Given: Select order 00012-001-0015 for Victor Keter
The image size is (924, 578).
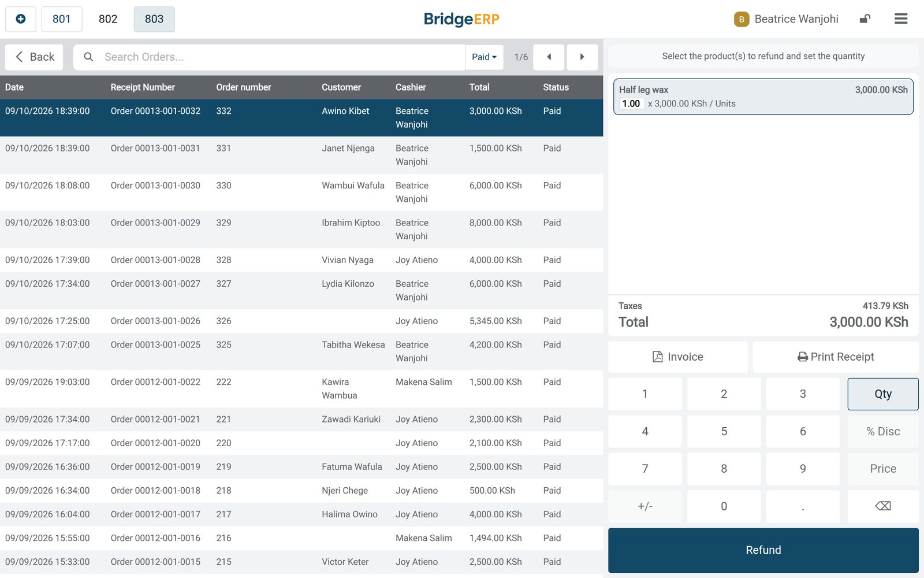Looking at the screenshot, I should point(301,562).
